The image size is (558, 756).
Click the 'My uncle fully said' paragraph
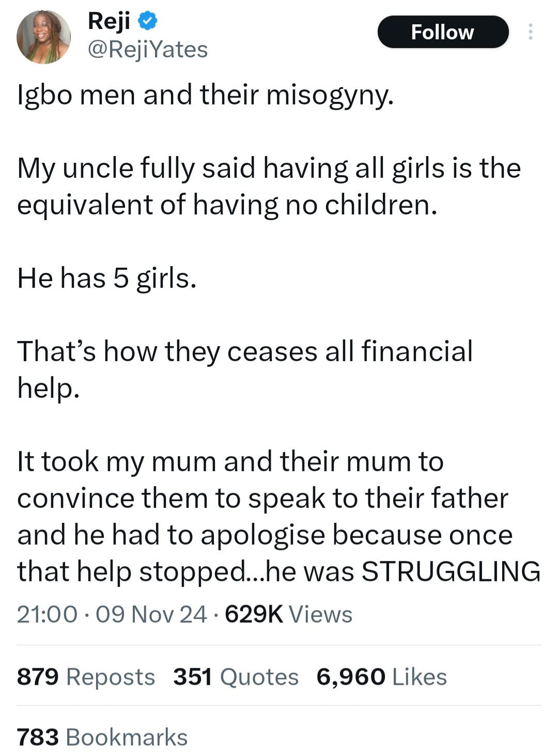[269, 186]
